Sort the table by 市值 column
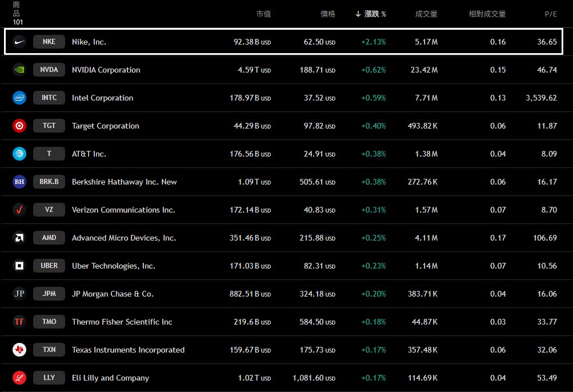The height and width of the screenshot is (392, 573). 263,14
